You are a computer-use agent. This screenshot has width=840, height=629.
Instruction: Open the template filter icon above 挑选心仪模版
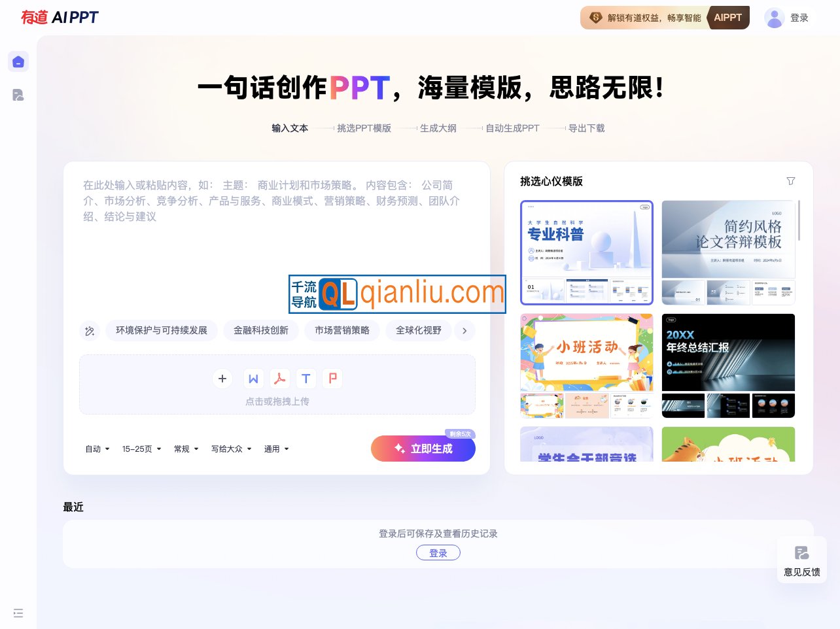click(791, 181)
